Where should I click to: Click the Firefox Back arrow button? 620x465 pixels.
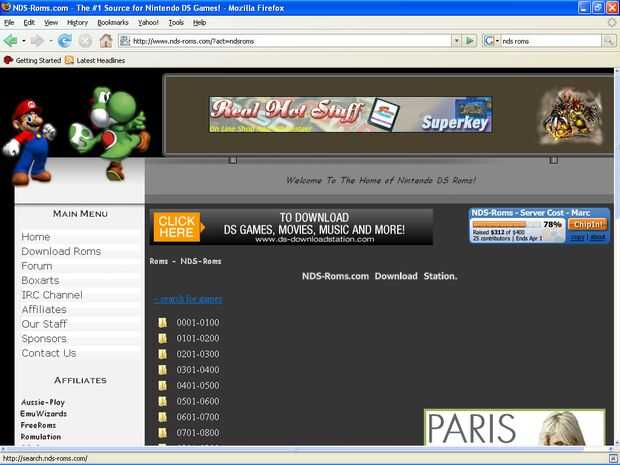[x=10, y=41]
